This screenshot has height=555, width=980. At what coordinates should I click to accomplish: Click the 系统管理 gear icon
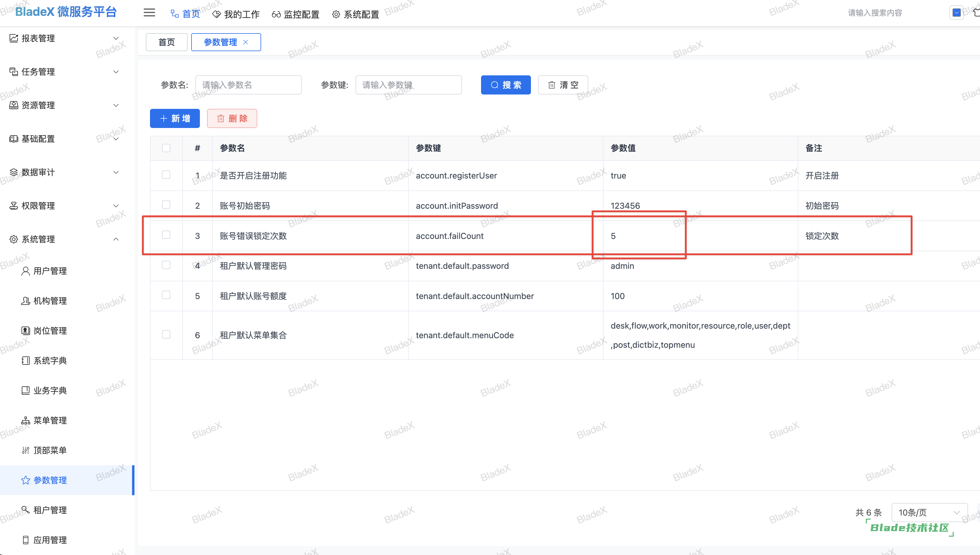coord(14,240)
